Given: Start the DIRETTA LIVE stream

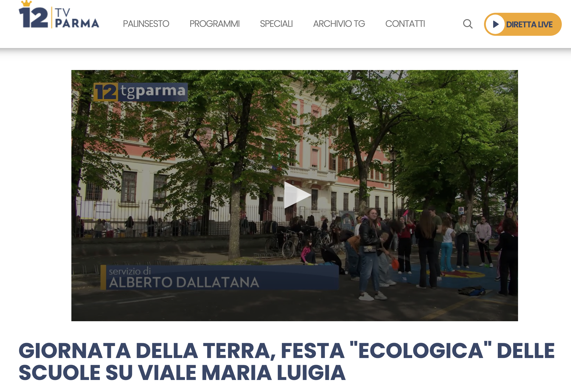Looking at the screenshot, I should click(x=523, y=24).
